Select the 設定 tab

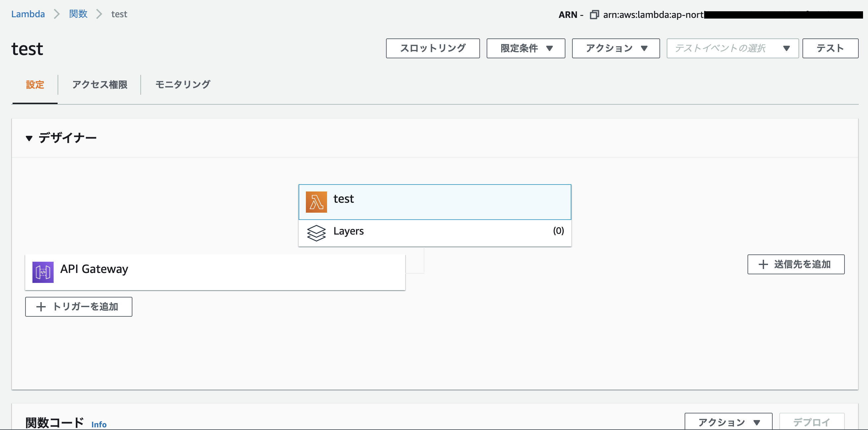(x=35, y=85)
